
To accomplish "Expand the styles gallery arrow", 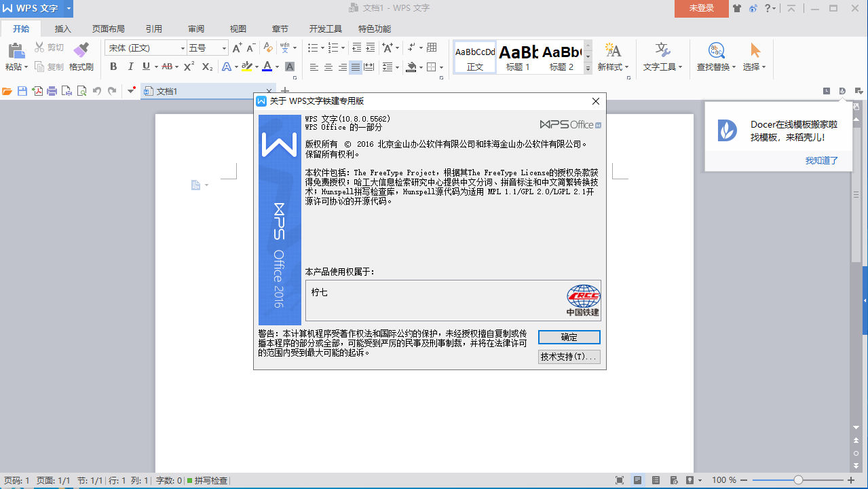I will (588, 68).
